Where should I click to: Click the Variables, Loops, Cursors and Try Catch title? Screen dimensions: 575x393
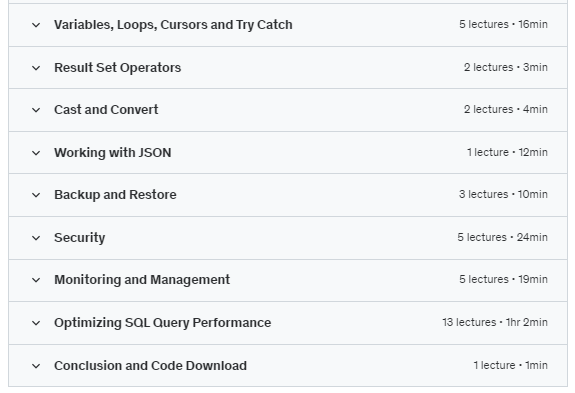point(173,25)
